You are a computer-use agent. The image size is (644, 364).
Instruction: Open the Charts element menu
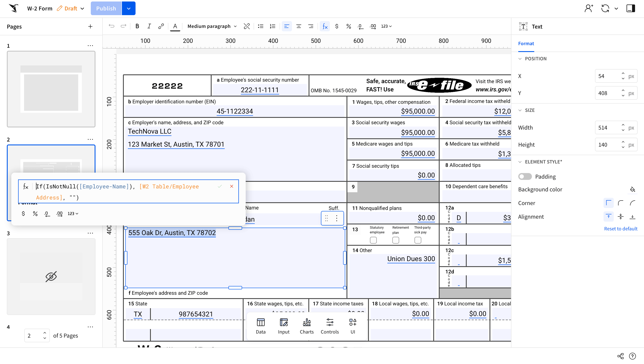306,326
